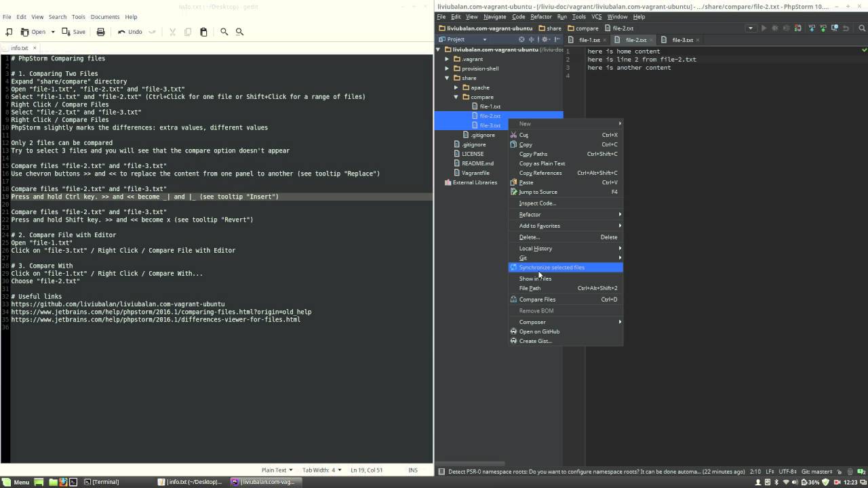
Task: Switch to the file-1.txt editor tab
Action: coord(589,40)
